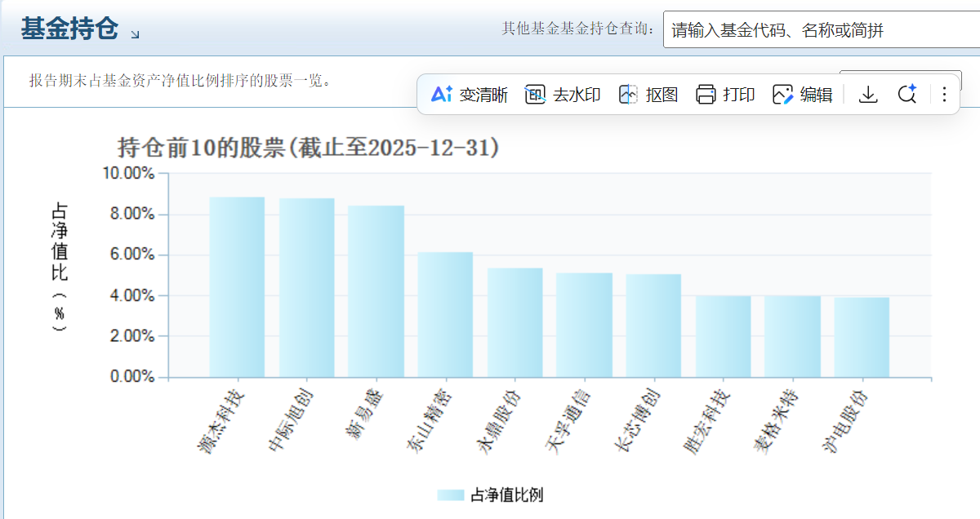This screenshot has width=980, height=519.
Task: Click the 永鼎股份 bar
Action: pyautogui.click(x=514, y=323)
